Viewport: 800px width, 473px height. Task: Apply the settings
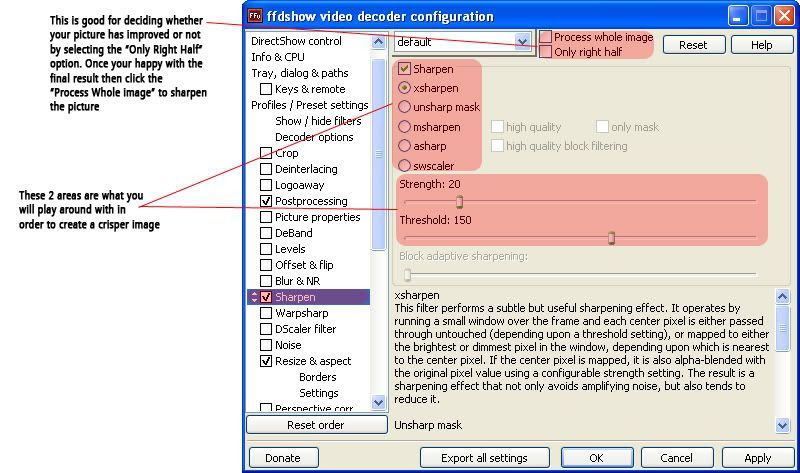coord(758,458)
